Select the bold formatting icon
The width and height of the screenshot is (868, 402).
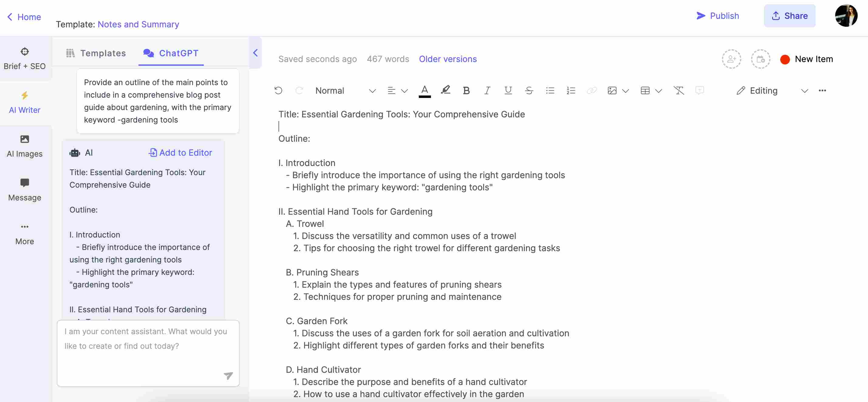[x=466, y=90]
